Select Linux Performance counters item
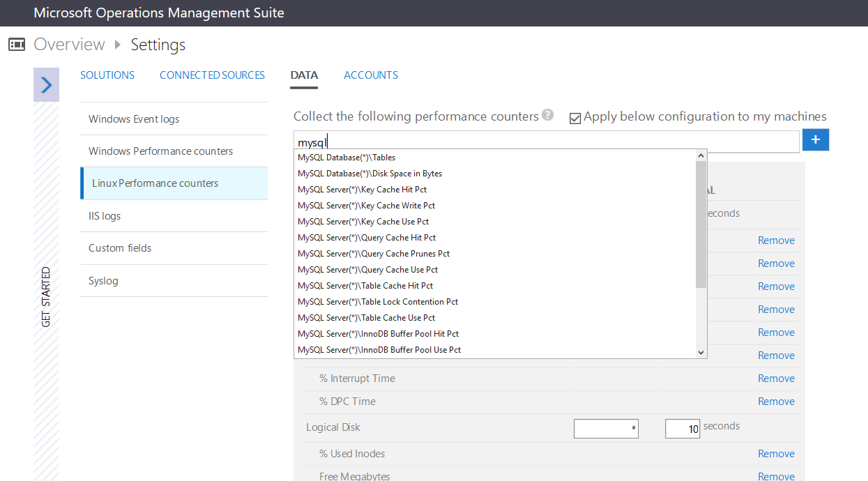This screenshot has height=481, width=868. pyautogui.click(x=174, y=183)
